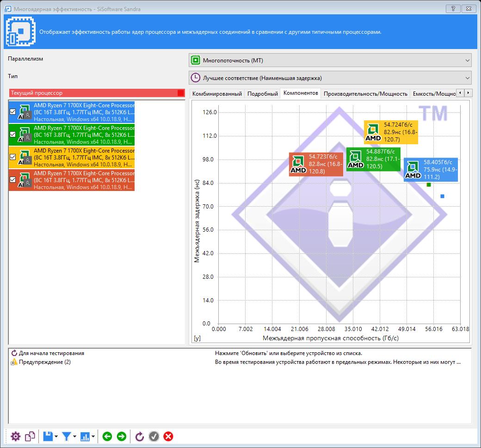This screenshot has width=481, height=448.
Task: Go forward with green right arrow
Action: coord(122,436)
